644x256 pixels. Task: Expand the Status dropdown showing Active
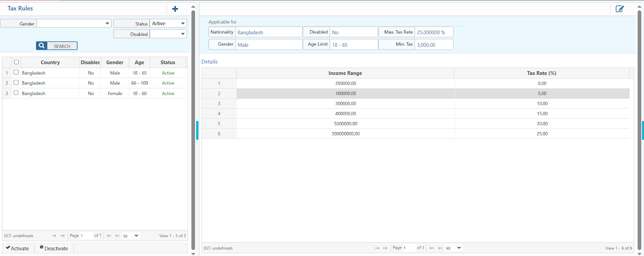pyautogui.click(x=183, y=23)
